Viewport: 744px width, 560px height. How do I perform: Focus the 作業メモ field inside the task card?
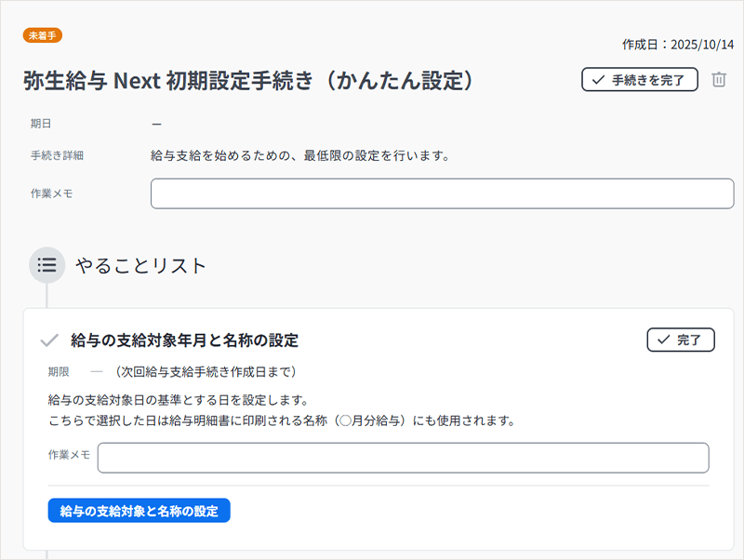(x=403, y=458)
